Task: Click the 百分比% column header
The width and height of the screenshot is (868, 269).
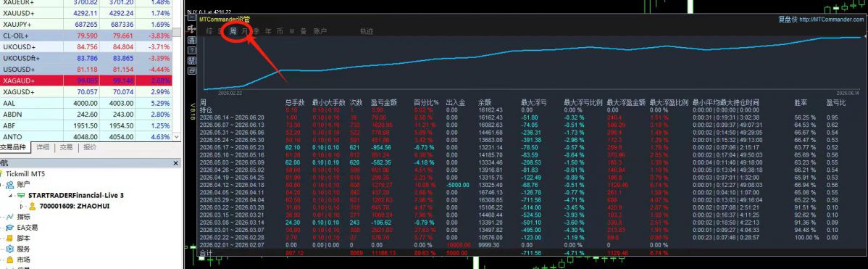Action: [426, 102]
